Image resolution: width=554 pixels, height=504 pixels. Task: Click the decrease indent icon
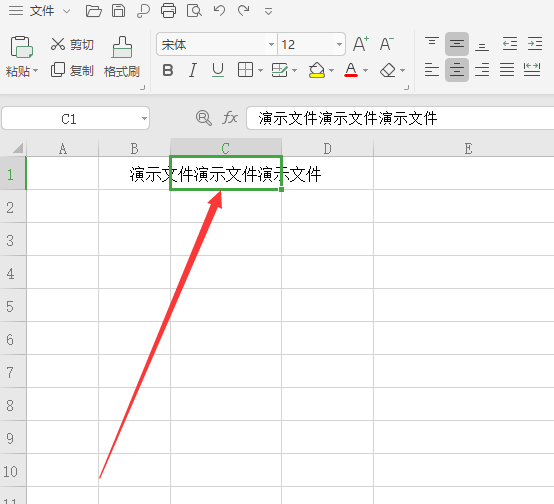510,44
